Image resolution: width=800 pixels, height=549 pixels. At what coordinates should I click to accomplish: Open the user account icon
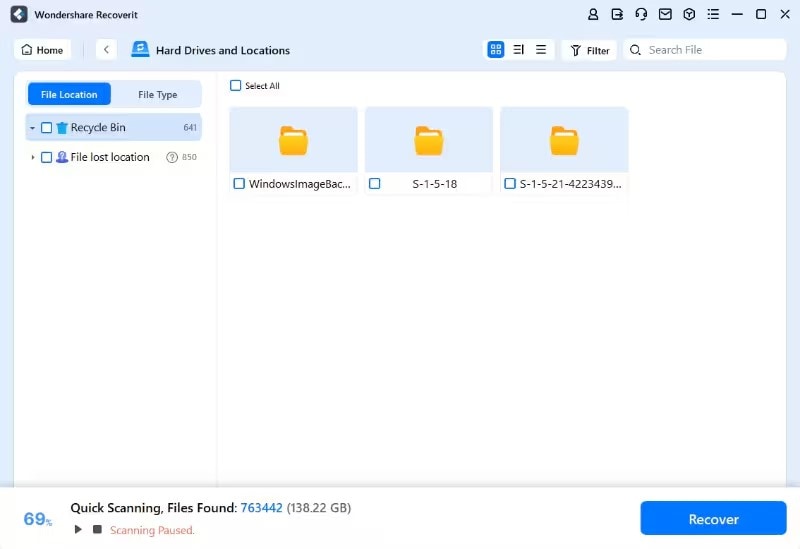[x=593, y=14]
